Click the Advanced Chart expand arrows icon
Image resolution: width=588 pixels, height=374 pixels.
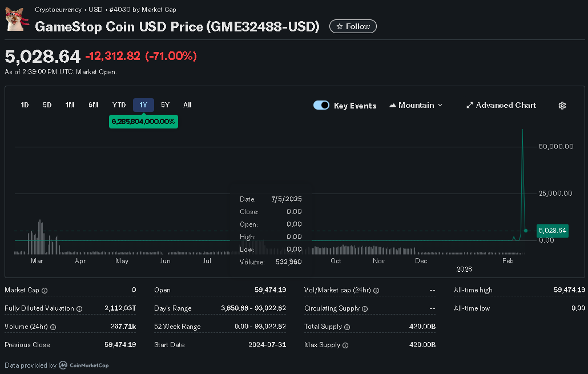click(x=469, y=106)
